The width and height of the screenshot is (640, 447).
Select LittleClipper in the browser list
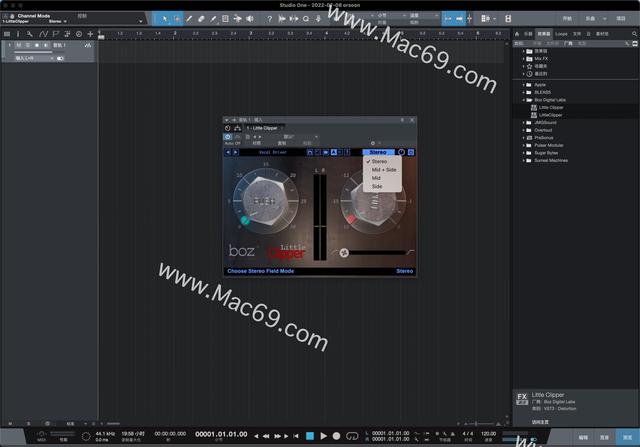[x=550, y=115]
